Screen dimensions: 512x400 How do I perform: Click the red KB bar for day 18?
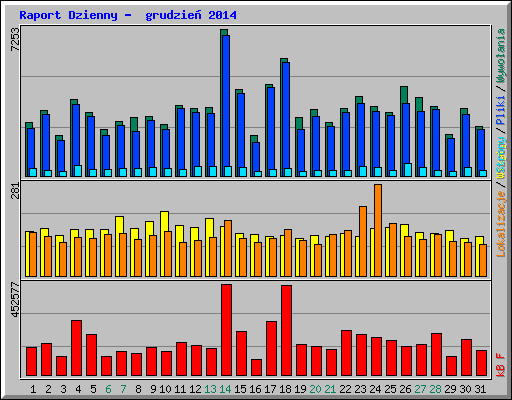286,330
